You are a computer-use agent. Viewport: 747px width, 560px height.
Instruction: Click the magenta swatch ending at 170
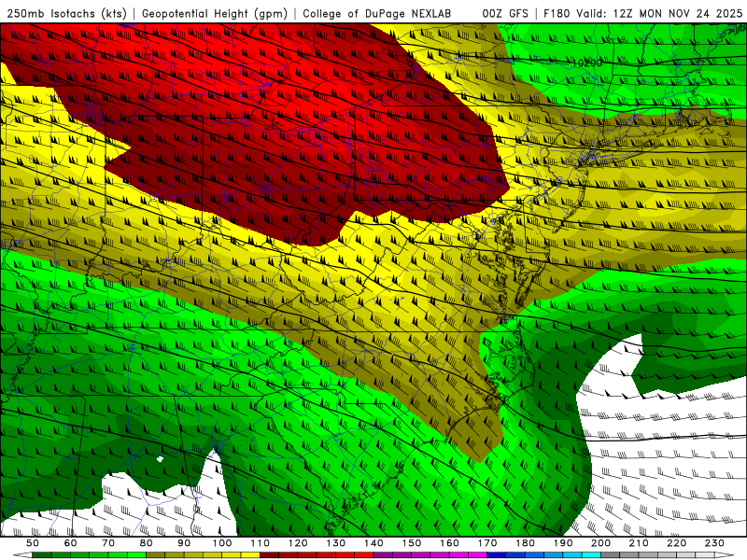click(x=477, y=554)
